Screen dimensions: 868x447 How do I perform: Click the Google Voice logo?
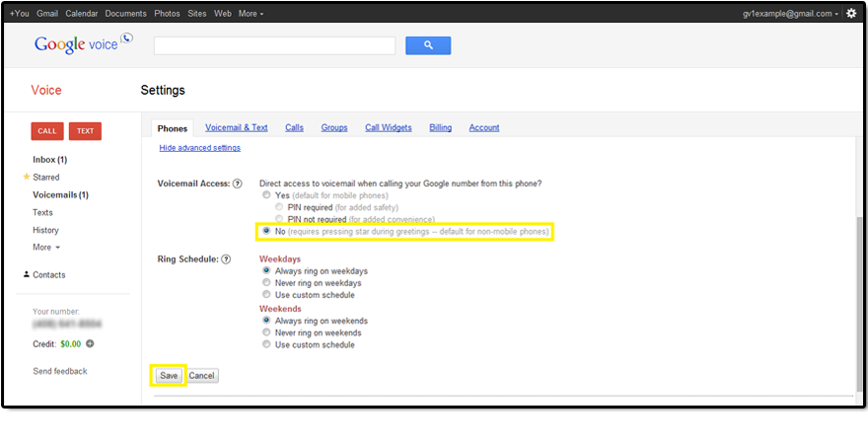82,44
